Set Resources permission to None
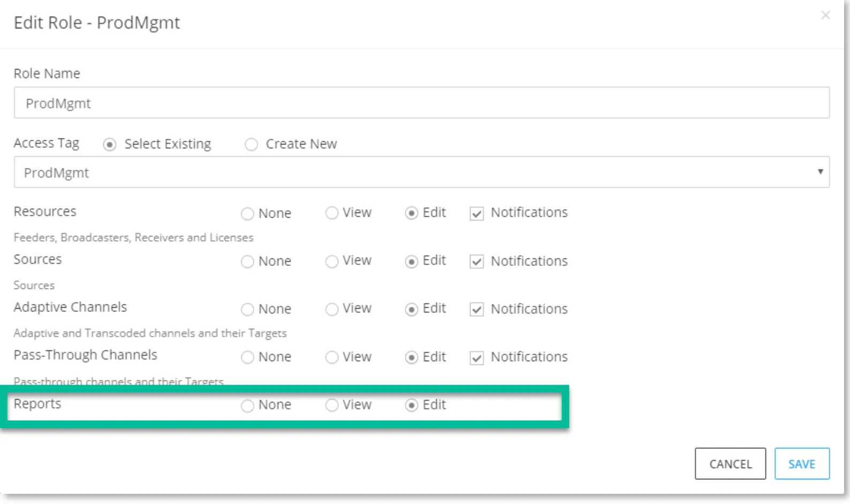This screenshot has height=504, width=850. pos(247,213)
